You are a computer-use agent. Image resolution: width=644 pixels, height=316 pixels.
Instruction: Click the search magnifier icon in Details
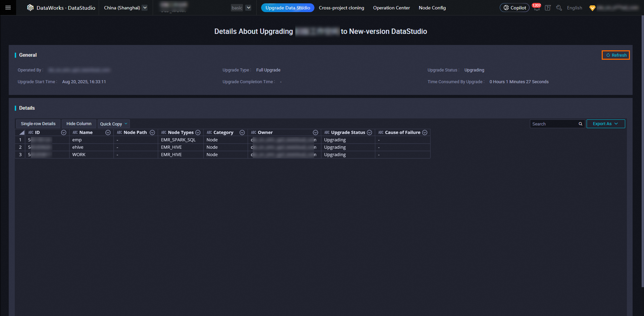click(580, 124)
